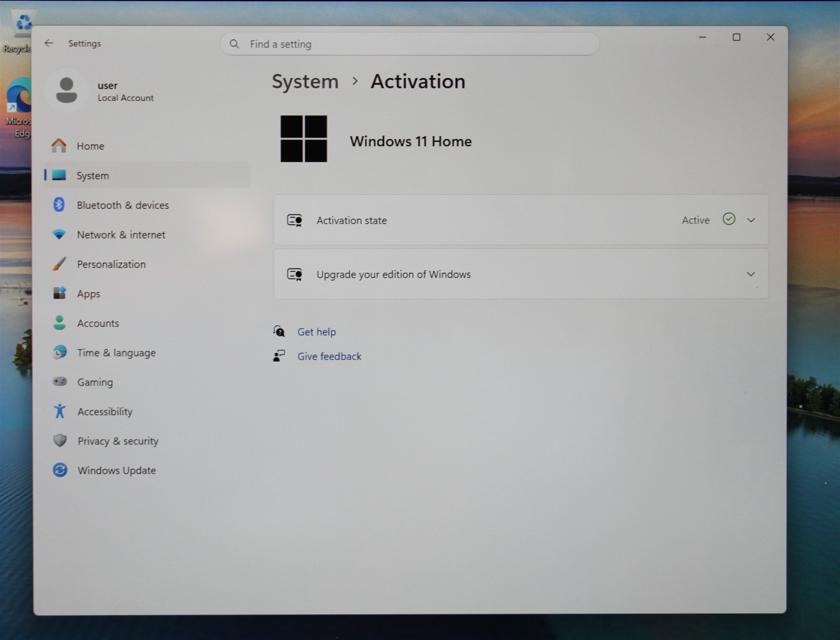Open the Get help link

click(x=317, y=332)
